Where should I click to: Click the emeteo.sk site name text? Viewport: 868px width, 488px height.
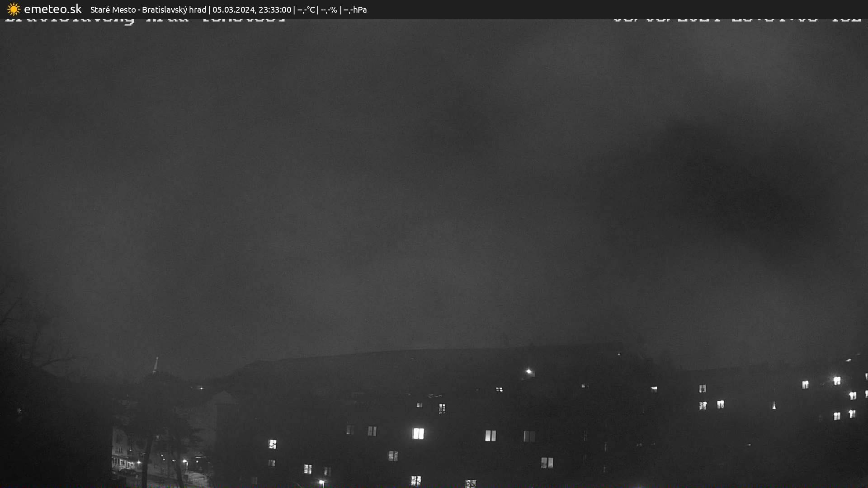(x=53, y=9)
